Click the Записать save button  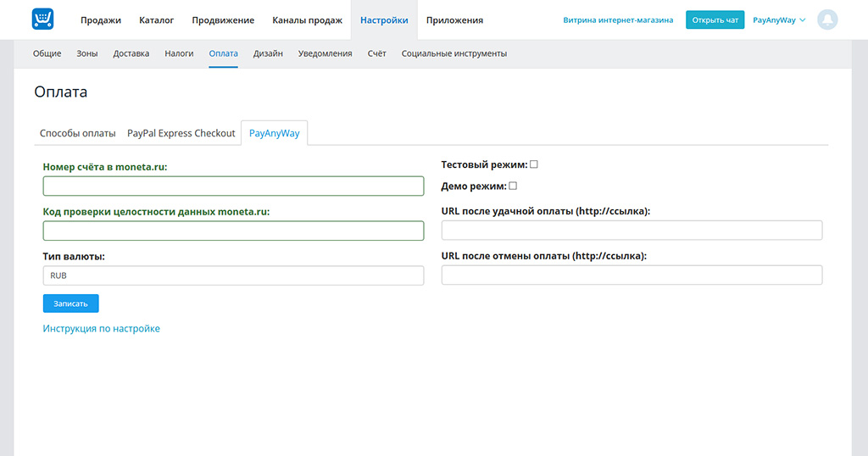[71, 303]
